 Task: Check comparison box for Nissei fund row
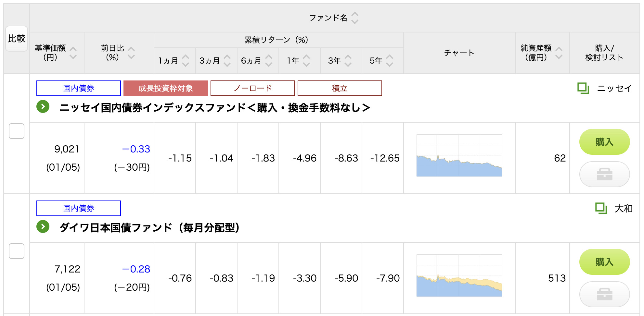point(17,131)
